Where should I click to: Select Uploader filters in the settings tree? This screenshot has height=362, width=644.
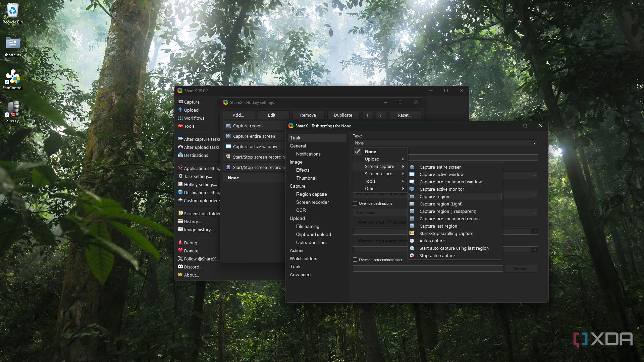[311, 242]
